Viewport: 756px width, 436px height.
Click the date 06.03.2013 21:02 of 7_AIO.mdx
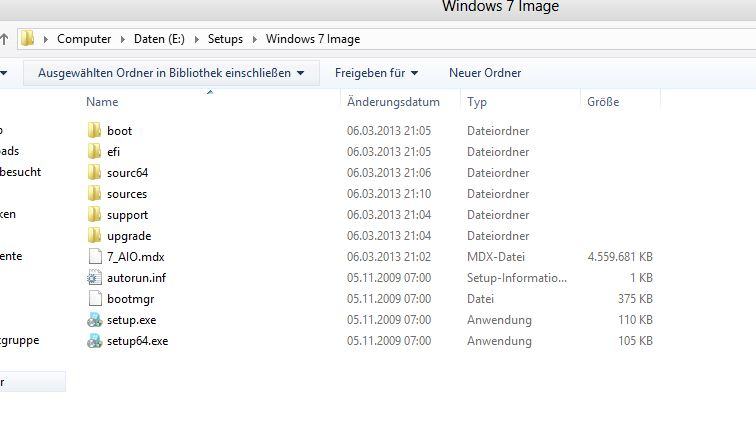(389, 257)
